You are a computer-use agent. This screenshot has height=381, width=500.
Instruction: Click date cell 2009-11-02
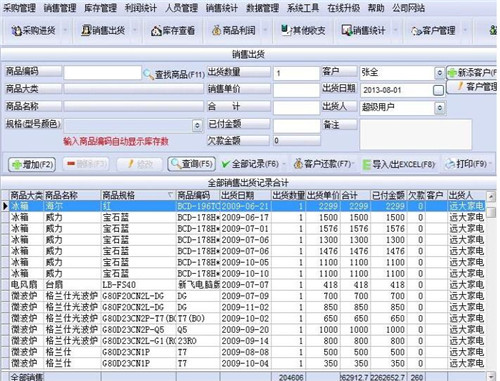pyautogui.click(x=245, y=307)
